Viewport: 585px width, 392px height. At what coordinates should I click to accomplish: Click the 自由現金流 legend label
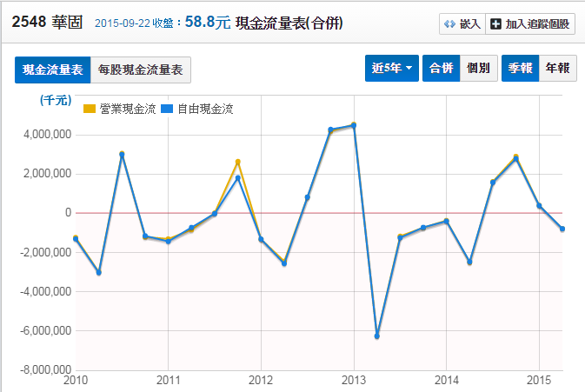(x=205, y=109)
